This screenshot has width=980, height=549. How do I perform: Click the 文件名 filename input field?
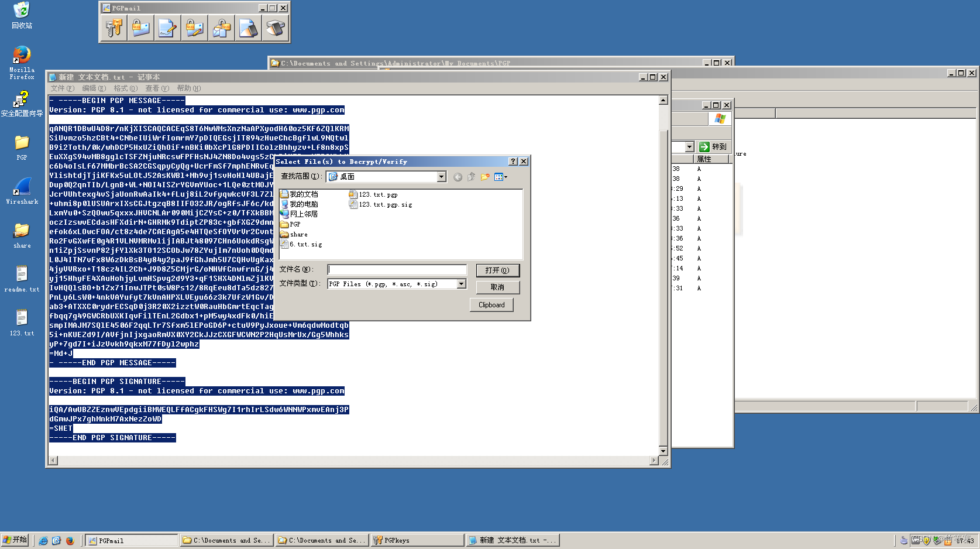point(397,270)
